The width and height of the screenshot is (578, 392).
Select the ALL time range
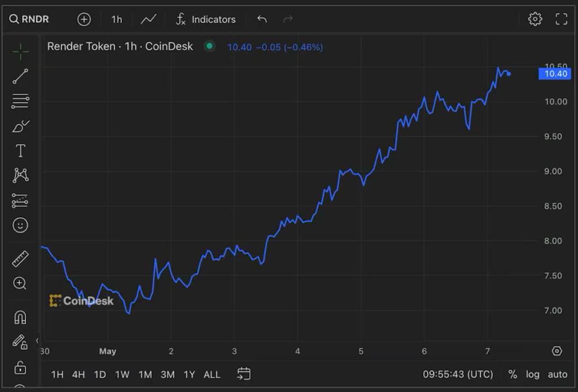(212, 375)
